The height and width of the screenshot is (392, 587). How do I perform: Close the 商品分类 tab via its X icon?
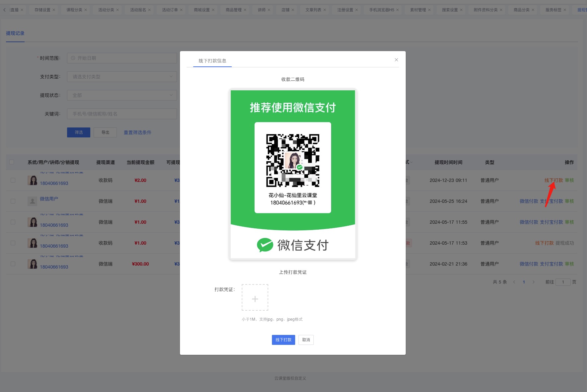(533, 10)
